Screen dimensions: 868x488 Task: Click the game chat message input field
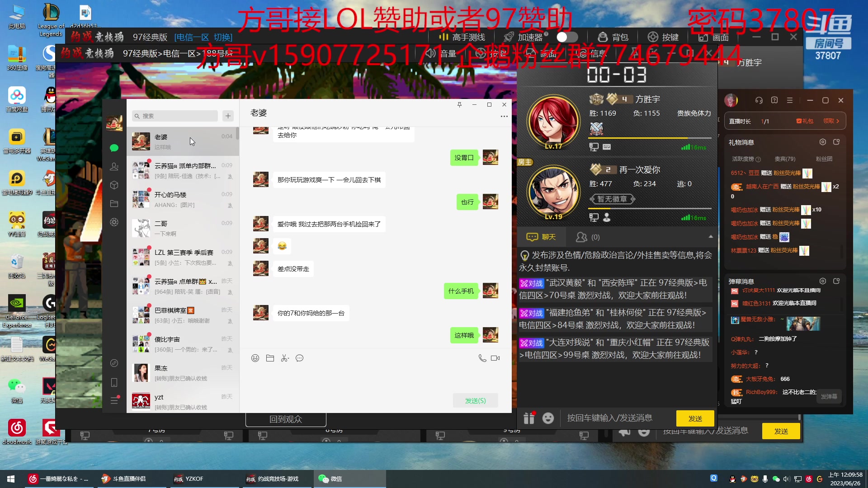tap(617, 418)
